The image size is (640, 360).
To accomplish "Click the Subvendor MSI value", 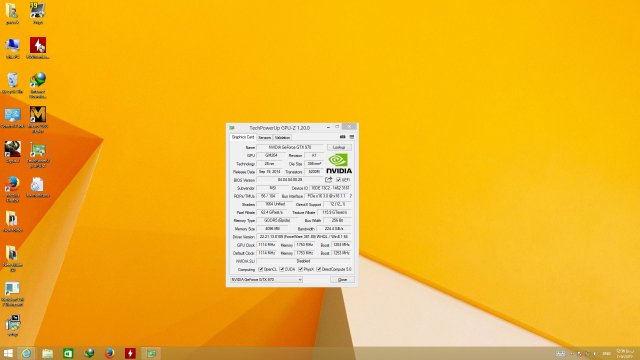I will 273,188.
